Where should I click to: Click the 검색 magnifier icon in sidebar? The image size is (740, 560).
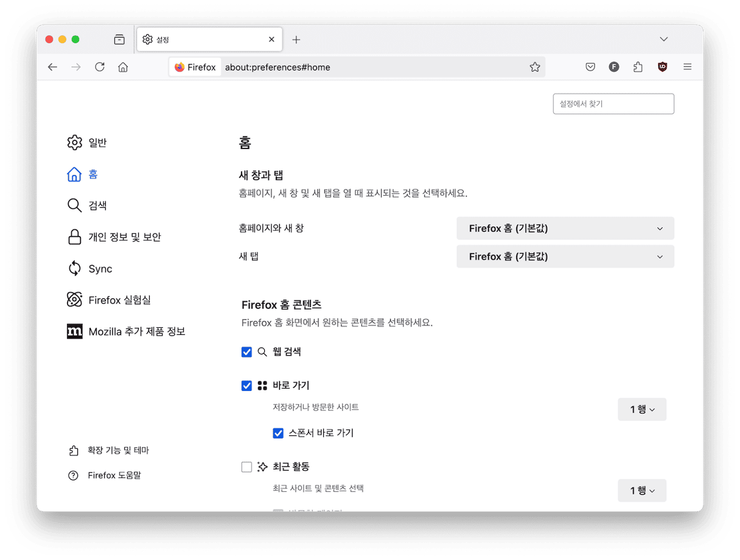[74, 206]
